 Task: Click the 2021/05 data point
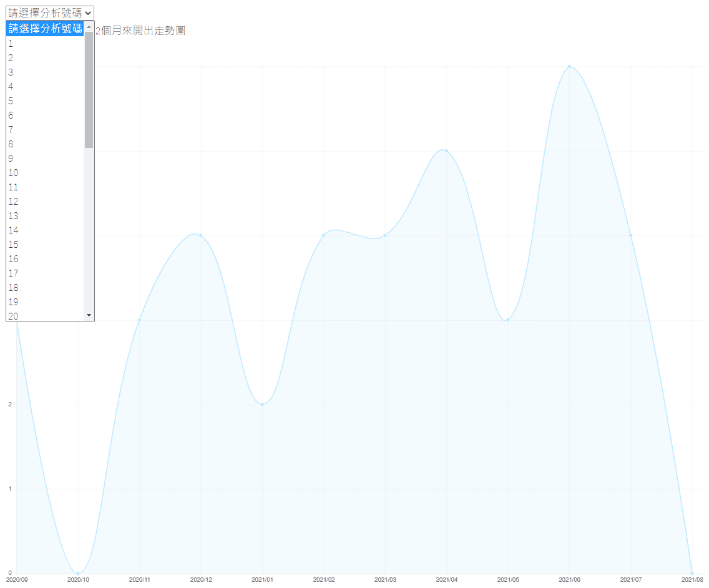point(508,320)
